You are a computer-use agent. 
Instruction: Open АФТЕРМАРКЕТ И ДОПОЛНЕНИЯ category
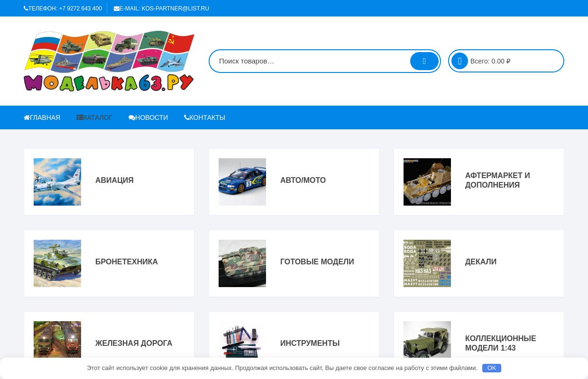point(497,180)
